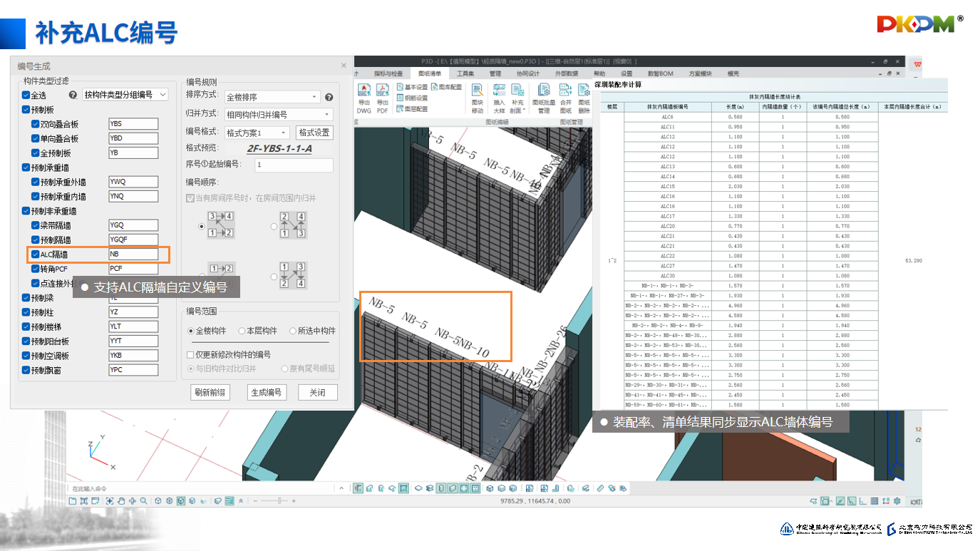
Task: Select the 所选中构件 radio button
Action: click(x=293, y=331)
